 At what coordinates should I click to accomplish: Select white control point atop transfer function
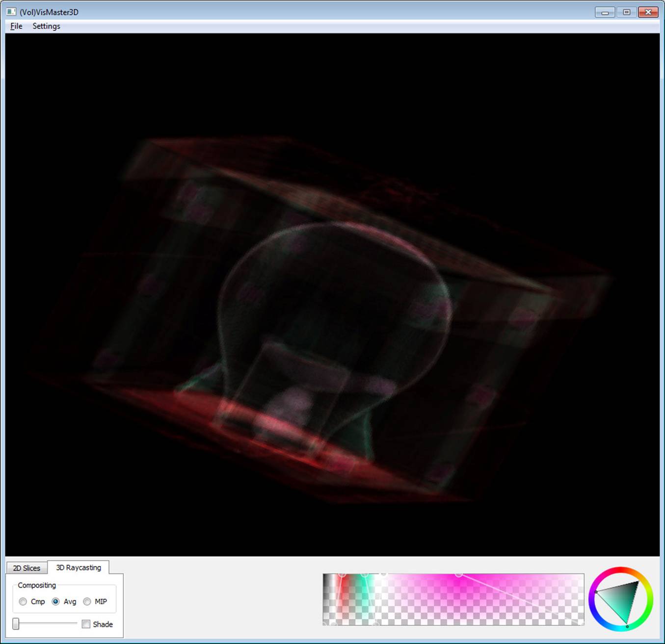384,574
